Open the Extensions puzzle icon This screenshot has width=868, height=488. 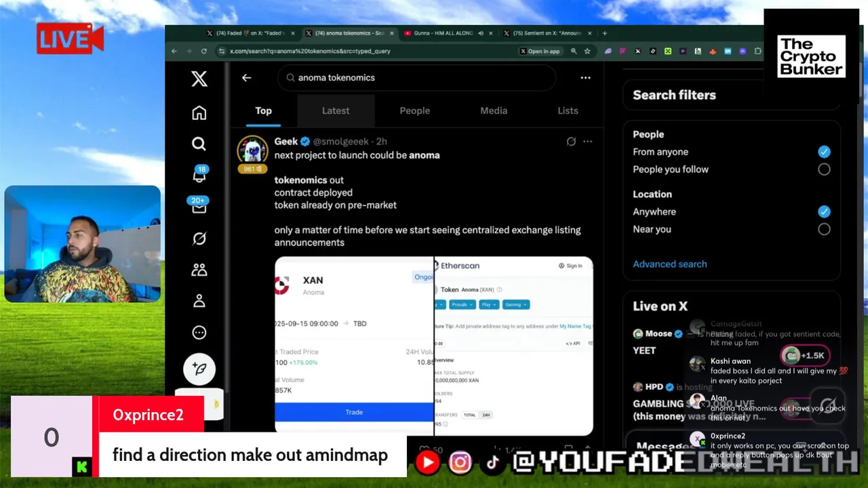(x=757, y=51)
